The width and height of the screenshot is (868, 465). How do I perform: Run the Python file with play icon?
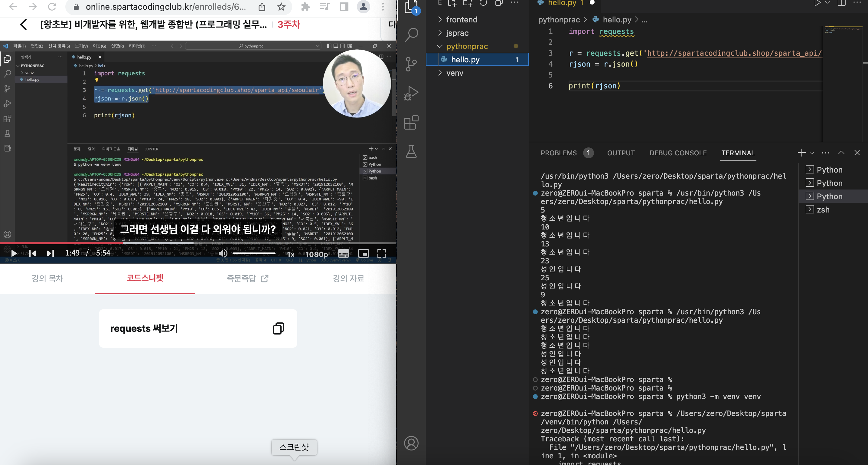817,3
